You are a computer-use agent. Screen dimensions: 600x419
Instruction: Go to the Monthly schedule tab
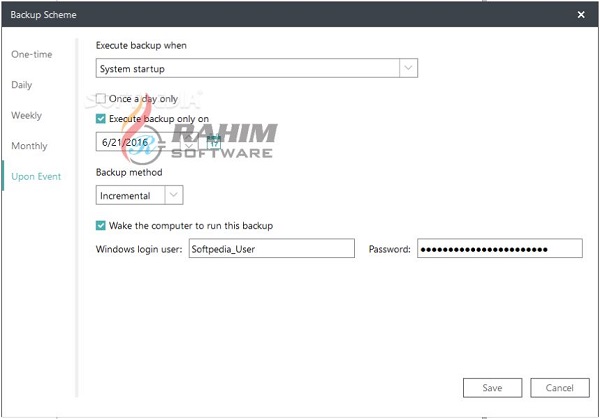pyautogui.click(x=29, y=146)
